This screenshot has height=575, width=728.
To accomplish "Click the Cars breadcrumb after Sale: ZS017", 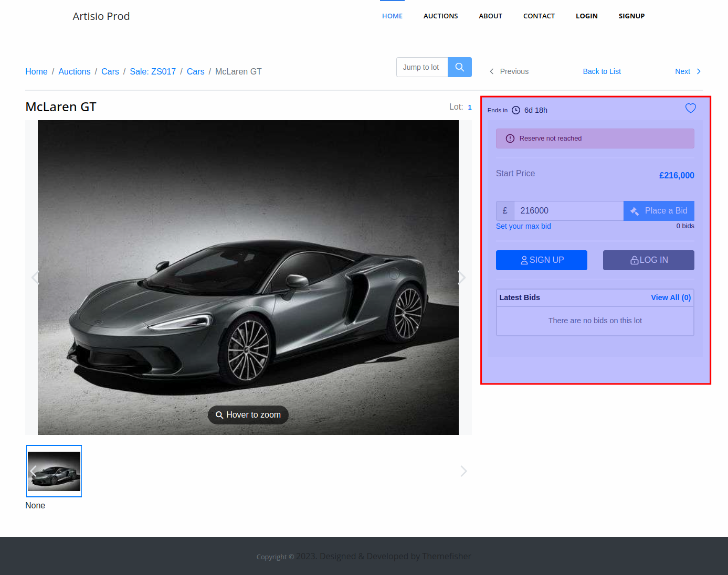I will pyautogui.click(x=196, y=72).
